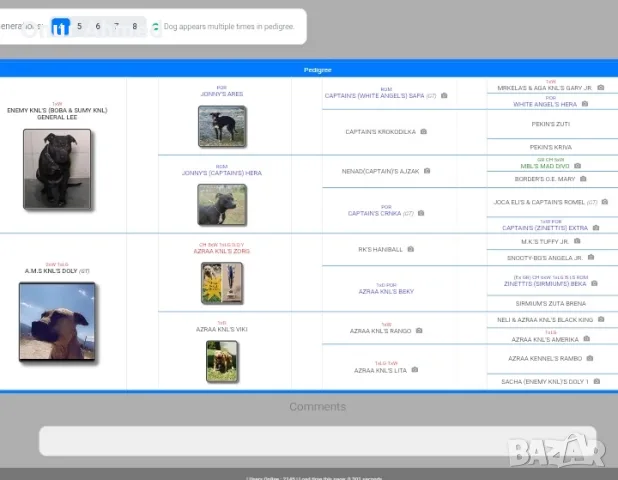Open camera icon beside Nenad(Captain)'s Ajzak
Screen dimensions: 618x480
coord(427,171)
